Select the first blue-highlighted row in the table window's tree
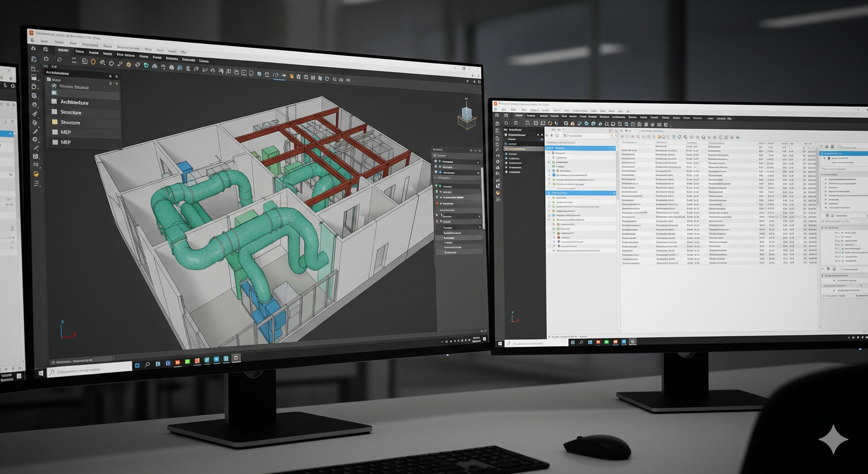 tap(580, 148)
